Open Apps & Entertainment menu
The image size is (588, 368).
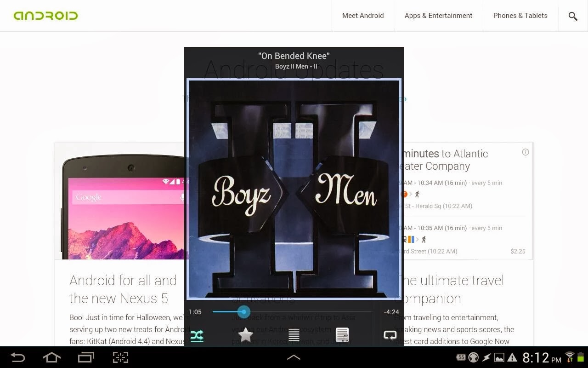(x=438, y=16)
